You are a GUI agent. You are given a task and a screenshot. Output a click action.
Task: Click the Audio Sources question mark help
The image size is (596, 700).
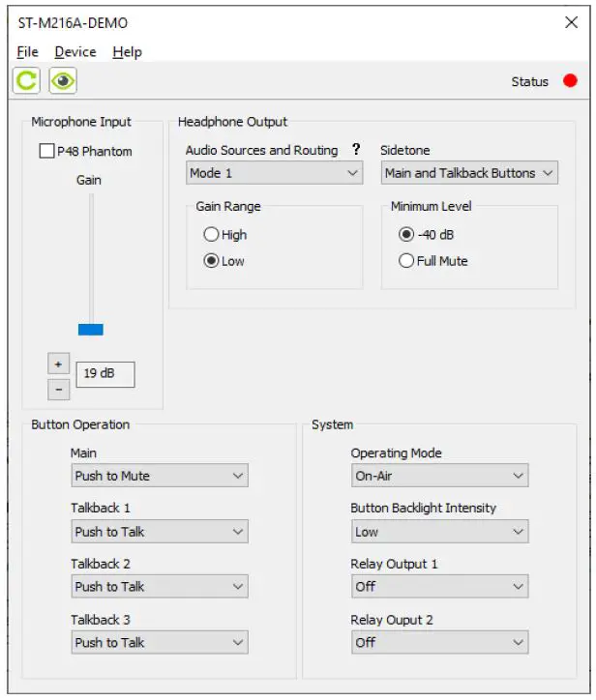coord(356,150)
